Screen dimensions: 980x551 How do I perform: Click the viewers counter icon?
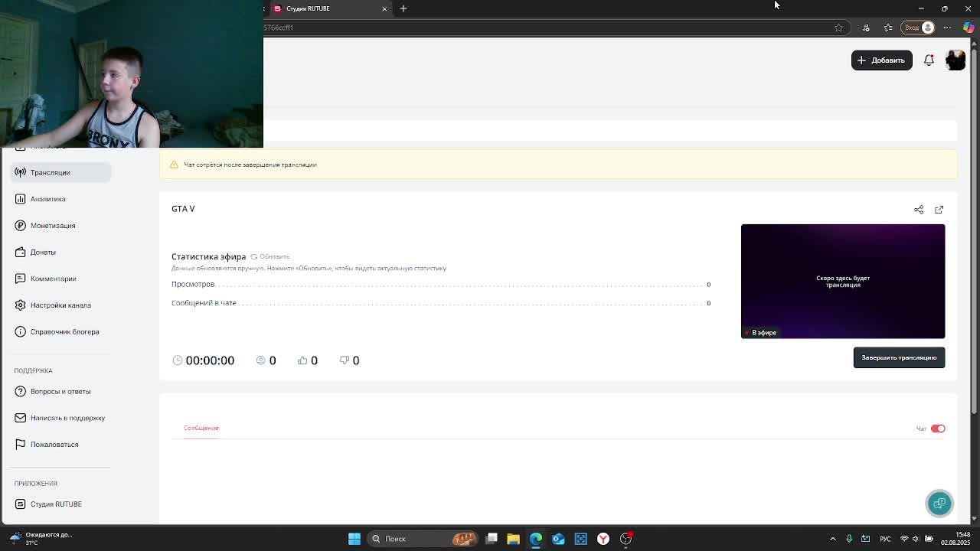point(260,360)
